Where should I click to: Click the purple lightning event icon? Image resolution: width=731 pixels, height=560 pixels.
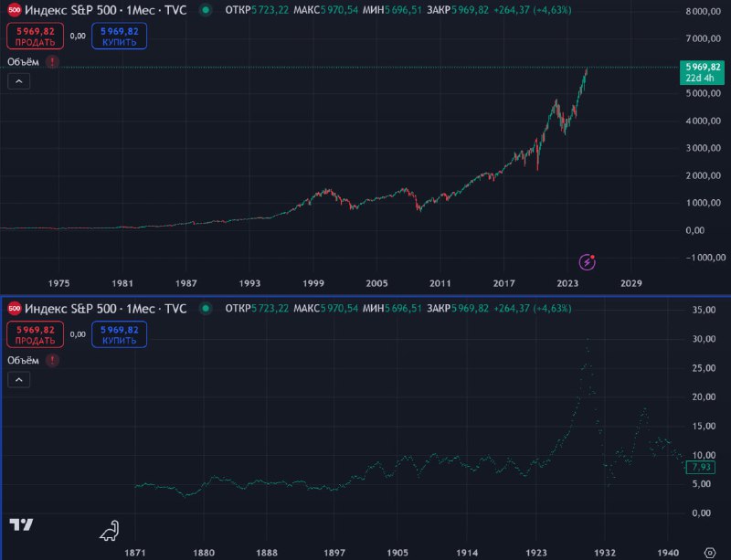(x=587, y=262)
